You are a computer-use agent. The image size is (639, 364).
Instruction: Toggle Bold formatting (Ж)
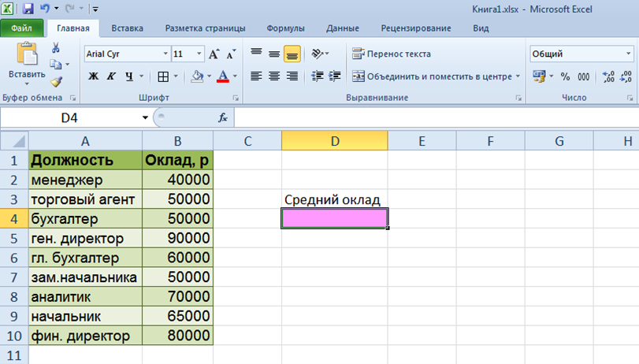(x=93, y=76)
